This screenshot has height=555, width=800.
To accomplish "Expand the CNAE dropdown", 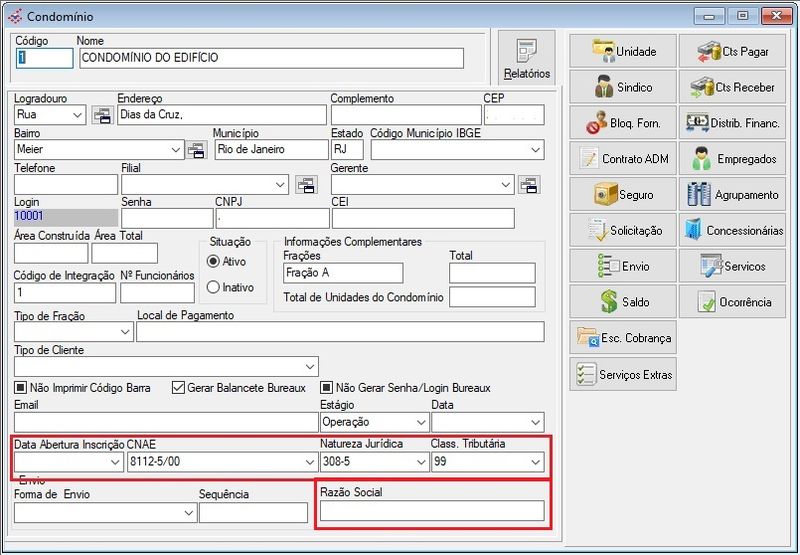I will pyautogui.click(x=310, y=462).
